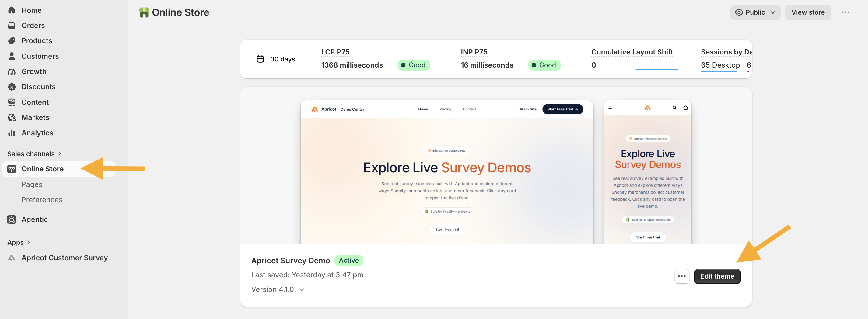The width and height of the screenshot is (868, 319).
Task: Open Apricot Customer Survey app
Action: coord(65,258)
